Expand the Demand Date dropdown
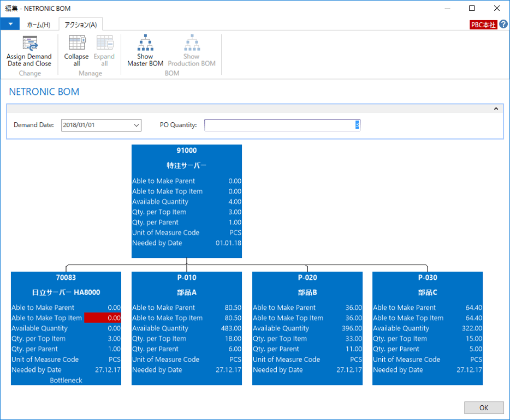The width and height of the screenshot is (510, 420). (x=136, y=125)
